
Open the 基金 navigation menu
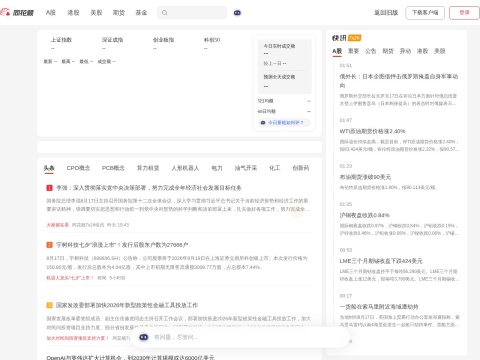[x=141, y=13]
